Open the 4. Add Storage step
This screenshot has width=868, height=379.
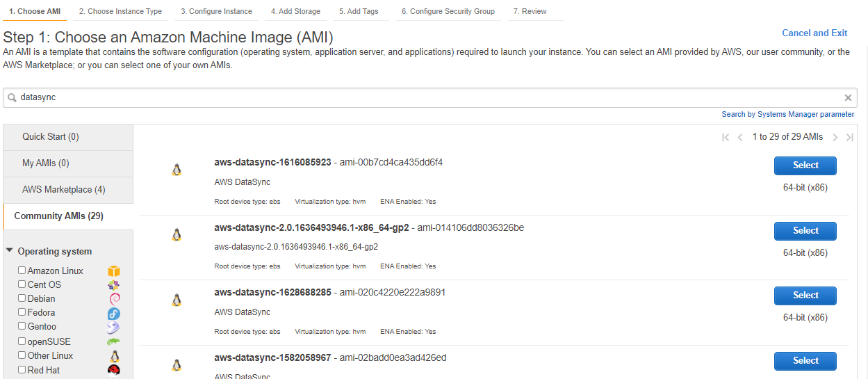point(295,11)
